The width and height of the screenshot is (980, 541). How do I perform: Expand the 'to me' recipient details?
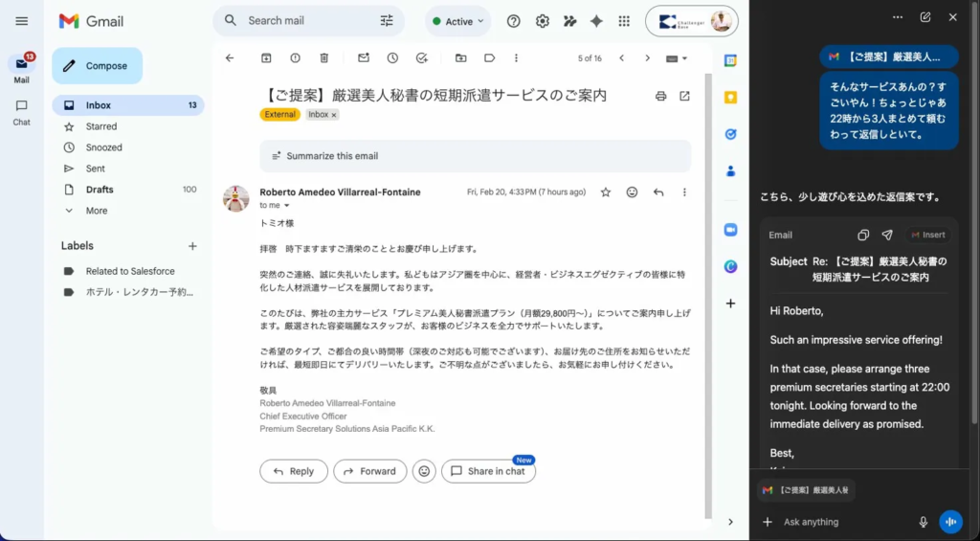286,206
